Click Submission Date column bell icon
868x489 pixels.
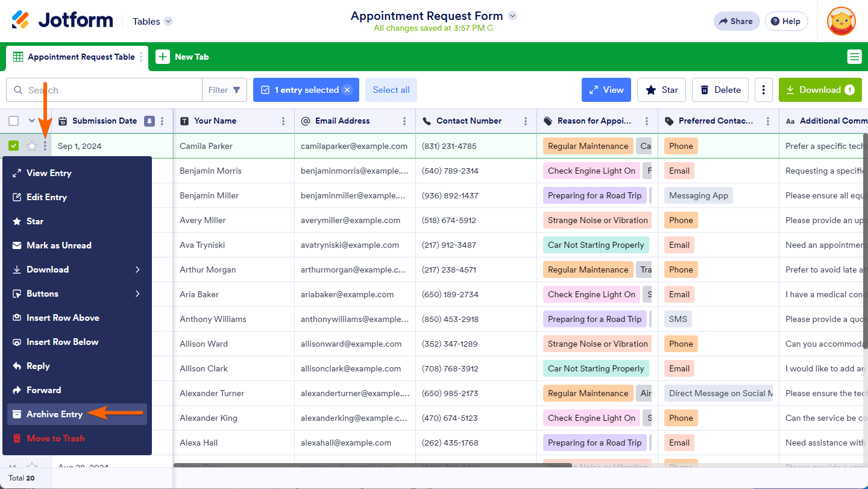[149, 121]
